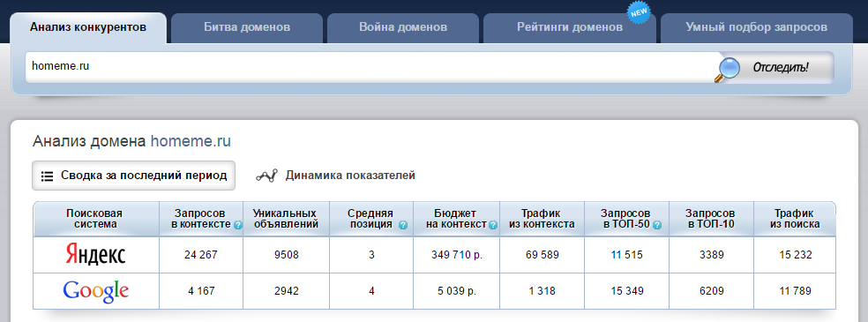This screenshot has height=322, width=868.
Task: Click Google context traffic value 1 318
Action: click(x=542, y=291)
